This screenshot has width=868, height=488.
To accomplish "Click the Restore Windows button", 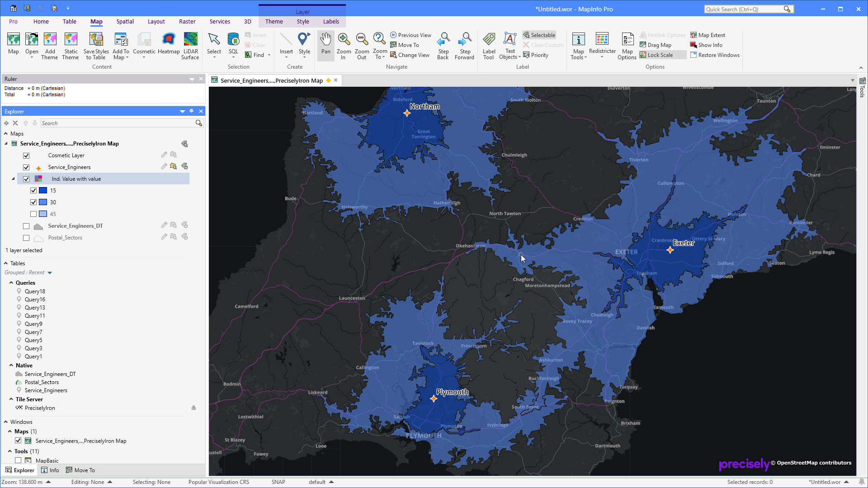I will coord(715,55).
